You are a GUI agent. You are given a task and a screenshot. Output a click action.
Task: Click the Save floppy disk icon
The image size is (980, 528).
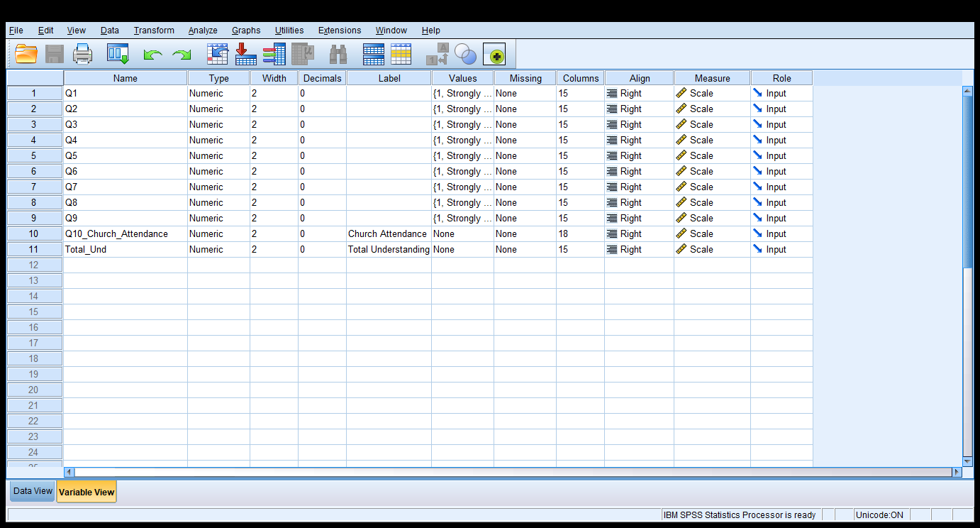(55, 54)
